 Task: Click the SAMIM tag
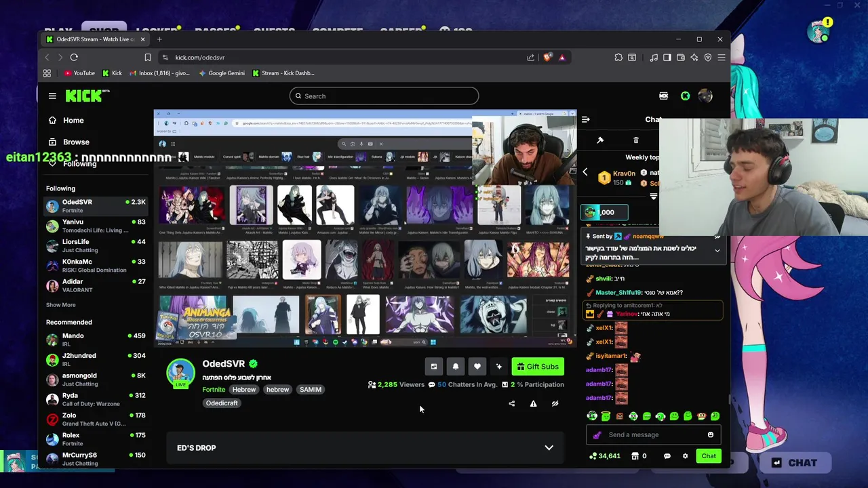[x=311, y=390]
